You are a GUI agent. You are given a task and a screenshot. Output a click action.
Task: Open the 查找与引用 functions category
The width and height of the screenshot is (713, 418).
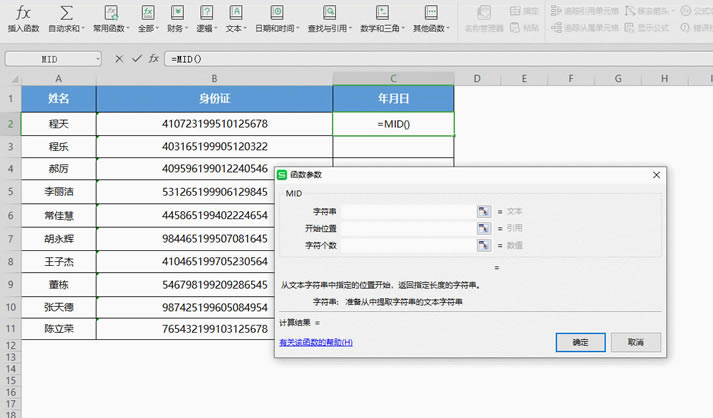[x=329, y=18]
